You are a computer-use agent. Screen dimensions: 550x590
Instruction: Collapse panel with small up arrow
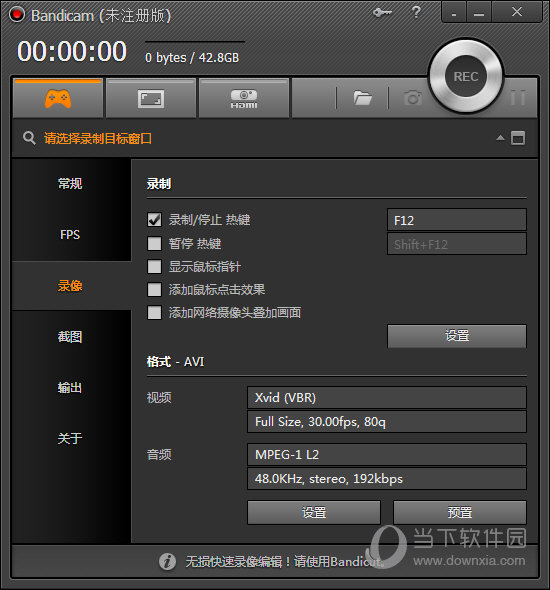click(x=500, y=138)
